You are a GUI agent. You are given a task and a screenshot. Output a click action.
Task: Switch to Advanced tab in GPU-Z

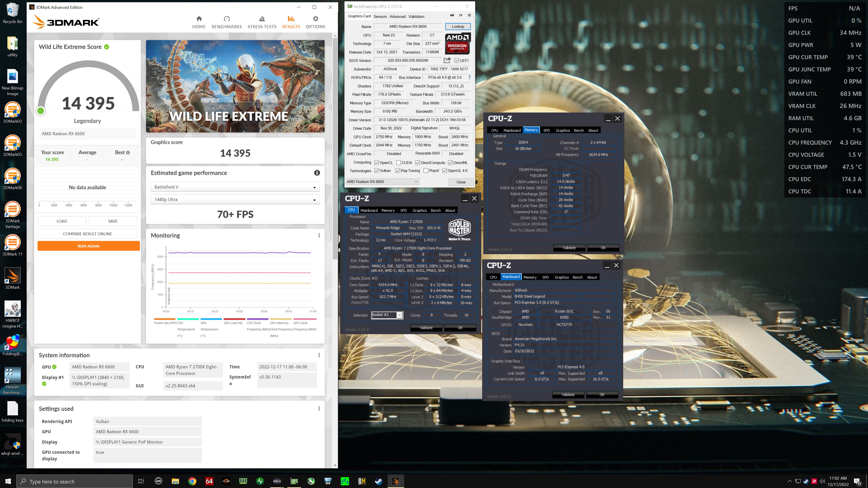click(x=398, y=16)
